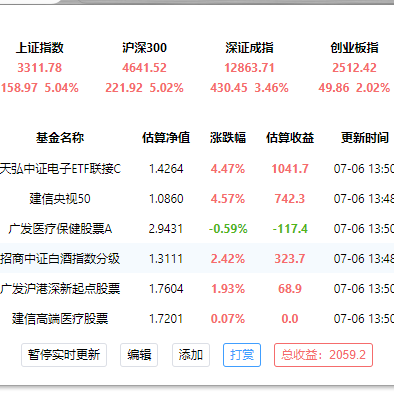Click the 涨跌幅 column header

tap(228, 138)
